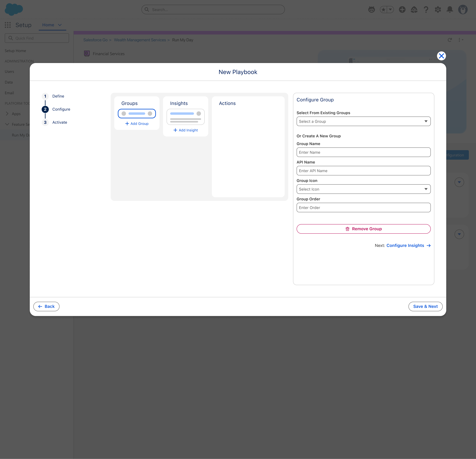Viewport: 476px width, 459px height.
Task: Click Save & Next
Action: (x=425, y=306)
